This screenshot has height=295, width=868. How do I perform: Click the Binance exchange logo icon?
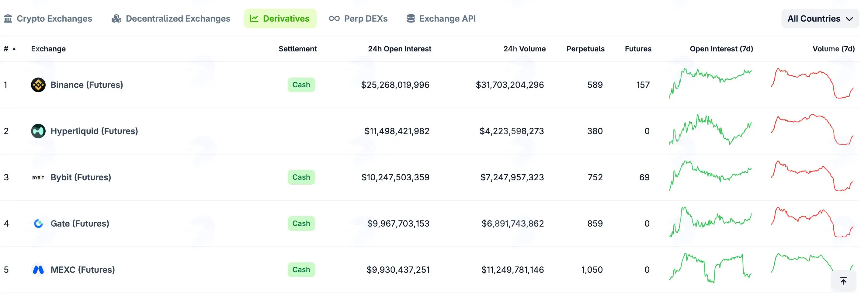point(38,85)
